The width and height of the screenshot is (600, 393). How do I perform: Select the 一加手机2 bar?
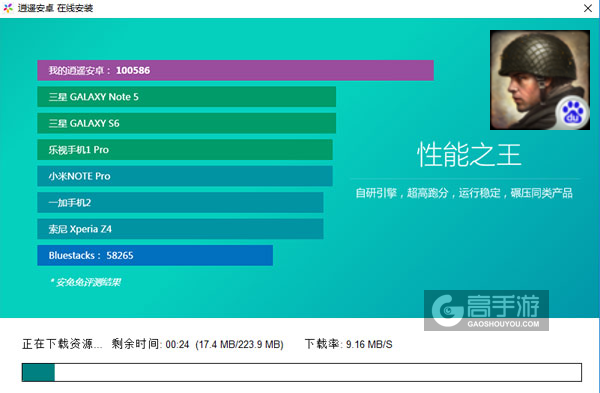coord(180,202)
